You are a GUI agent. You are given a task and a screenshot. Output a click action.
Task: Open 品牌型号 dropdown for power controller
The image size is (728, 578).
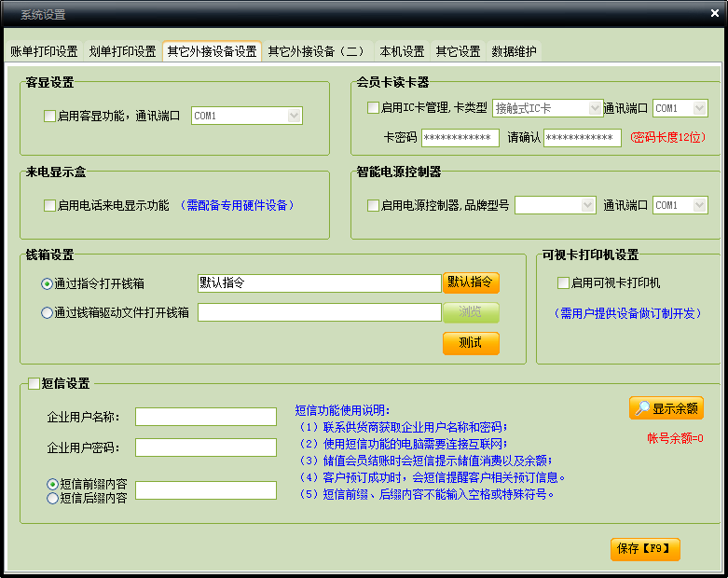pos(587,205)
